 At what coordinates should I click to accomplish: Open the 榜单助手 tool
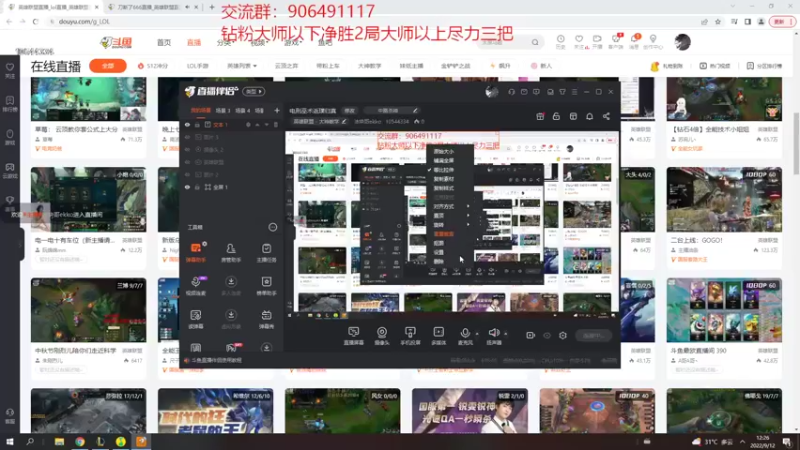tap(266, 286)
